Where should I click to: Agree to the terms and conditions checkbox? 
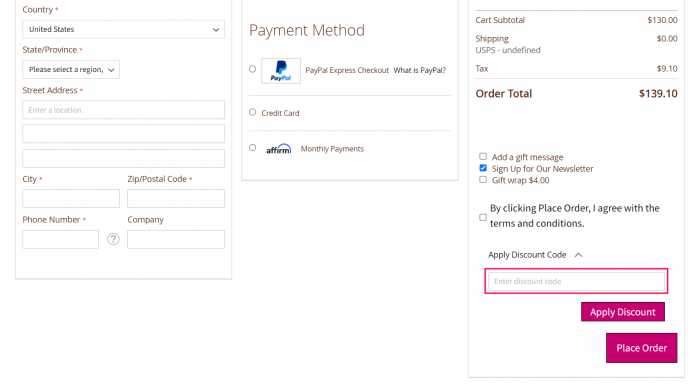point(483,217)
